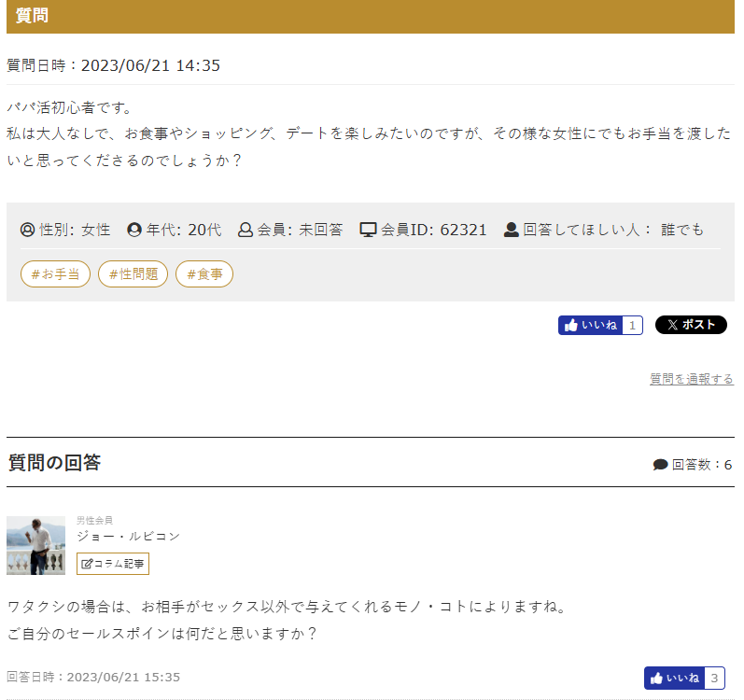Click the user outline icon beside 会員

(x=245, y=230)
